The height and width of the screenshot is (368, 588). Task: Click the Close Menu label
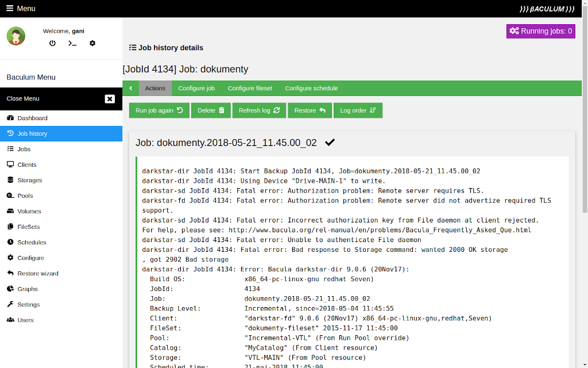23,98
